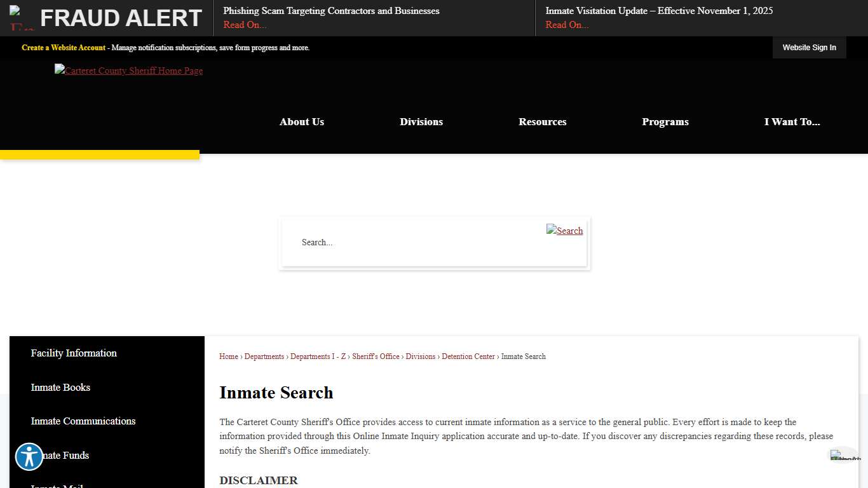Open the Divisions dropdown menu
The image size is (868, 488).
[x=421, y=121]
